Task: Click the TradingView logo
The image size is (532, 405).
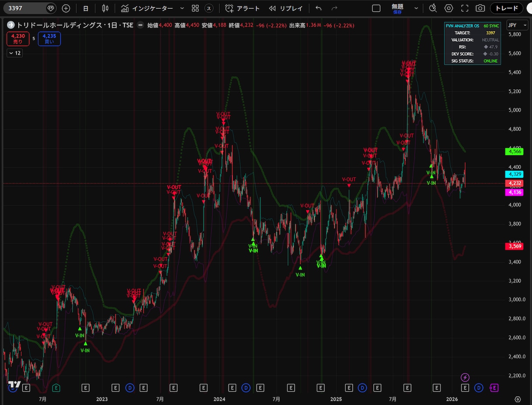Action: 14,385
